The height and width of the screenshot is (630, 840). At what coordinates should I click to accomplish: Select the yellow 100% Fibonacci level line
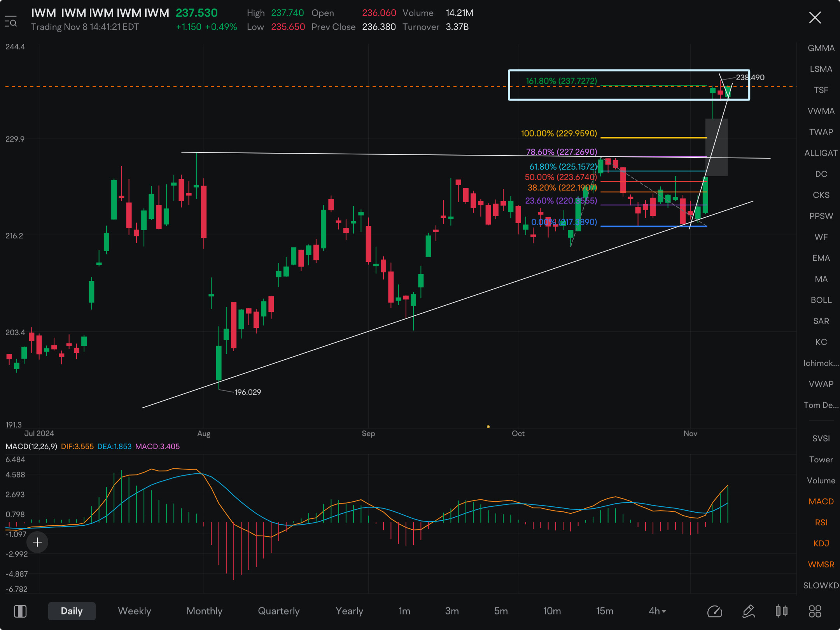click(x=654, y=138)
